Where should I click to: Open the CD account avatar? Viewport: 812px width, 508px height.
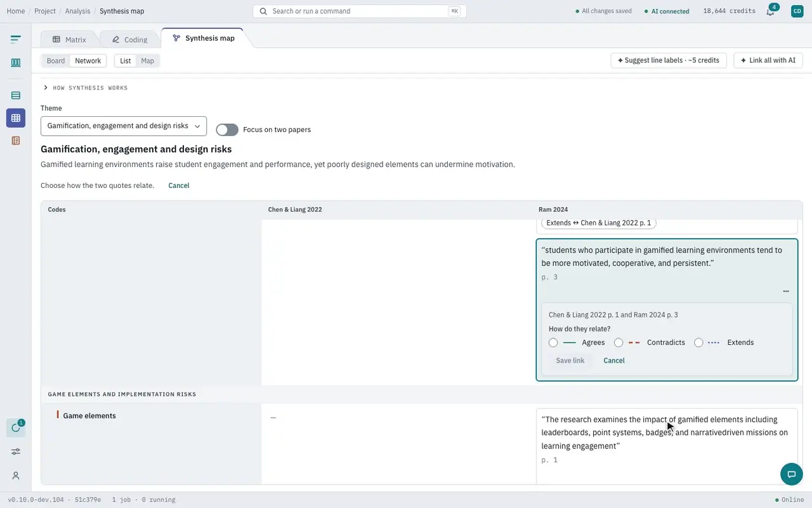[x=797, y=11]
